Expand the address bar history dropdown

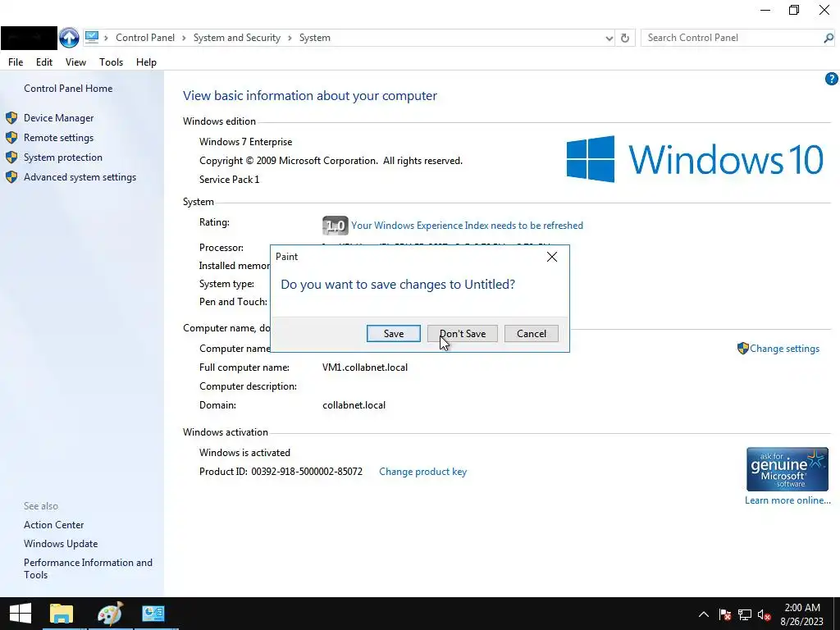(x=609, y=38)
